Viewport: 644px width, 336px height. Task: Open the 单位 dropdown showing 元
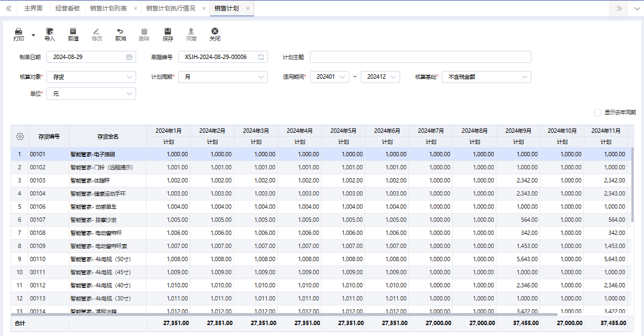coord(91,94)
